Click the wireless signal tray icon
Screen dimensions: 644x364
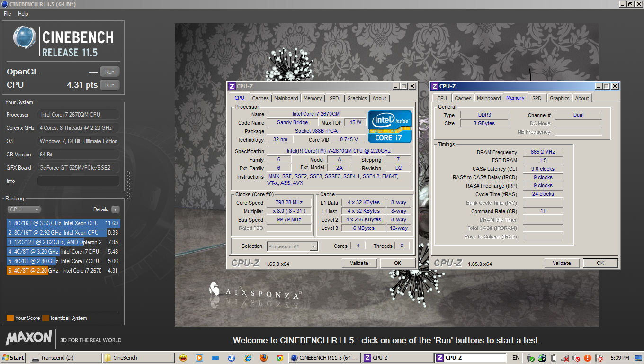tap(565, 358)
